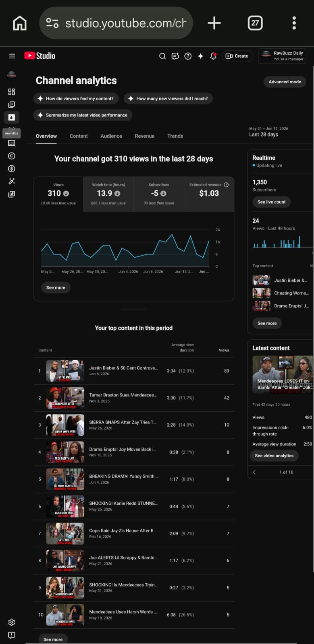Select the Subscribers metric card
The width and height of the screenshot is (314, 644).
tap(159, 194)
